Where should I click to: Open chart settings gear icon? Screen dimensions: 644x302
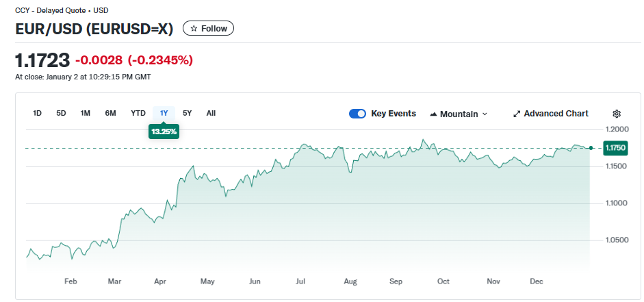click(x=616, y=114)
